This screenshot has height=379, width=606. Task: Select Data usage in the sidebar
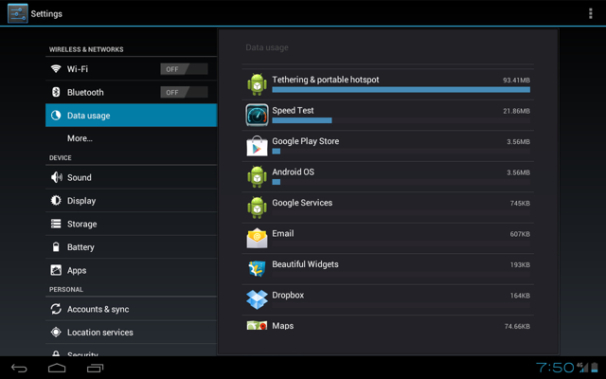click(x=131, y=115)
